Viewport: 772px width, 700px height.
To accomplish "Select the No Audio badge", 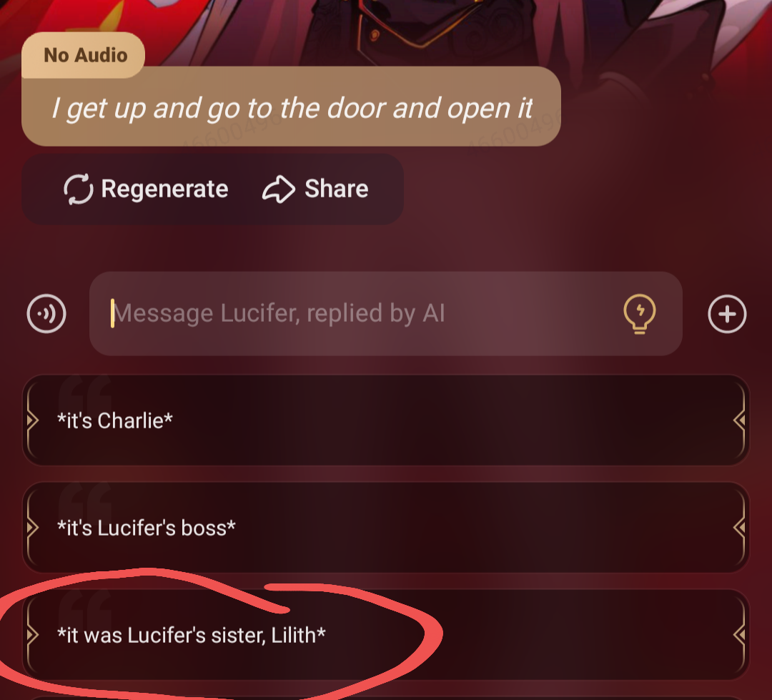I will coord(83,54).
